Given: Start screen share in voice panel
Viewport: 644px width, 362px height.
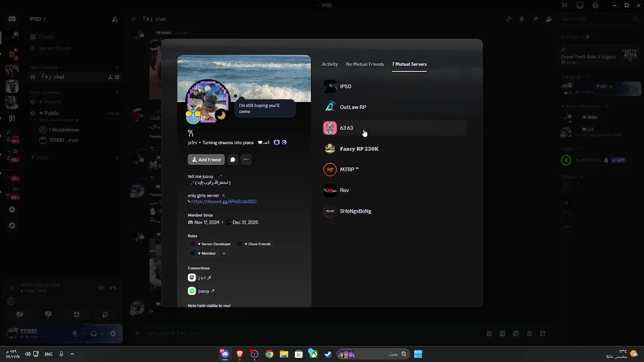Looking at the screenshot, I should click(x=48, y=314).
